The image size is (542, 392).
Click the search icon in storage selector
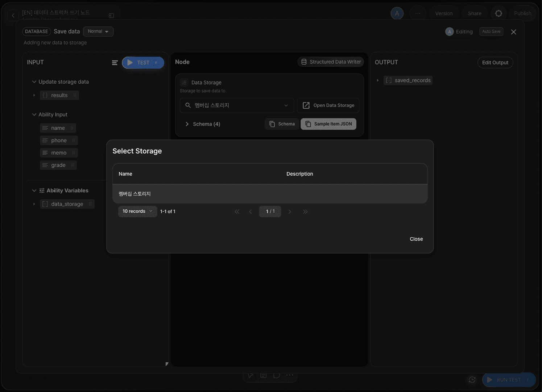point(188,105)
